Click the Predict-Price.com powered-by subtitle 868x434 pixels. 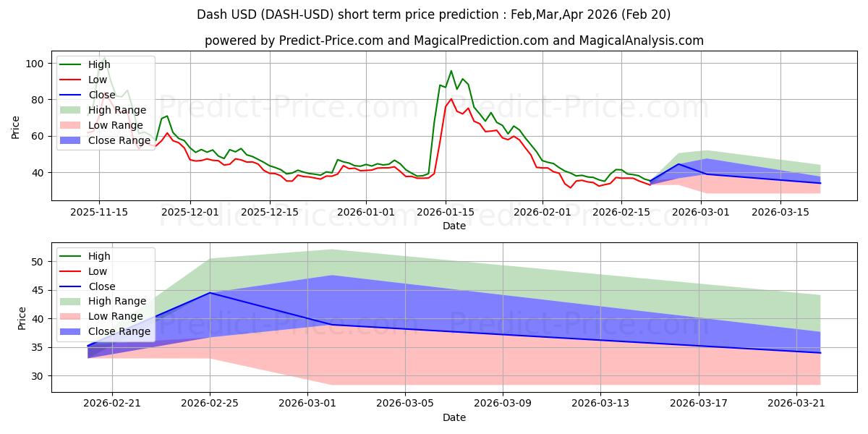click(x=454, y=41)
